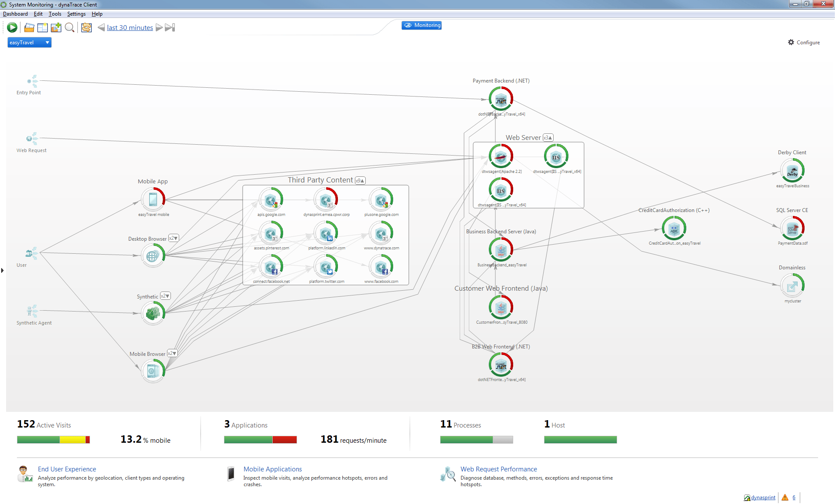Click the warning incidents icon in status bar
The height and width of the screenshot is (504, 835).
pyautogui.click(x=785, y=497)
